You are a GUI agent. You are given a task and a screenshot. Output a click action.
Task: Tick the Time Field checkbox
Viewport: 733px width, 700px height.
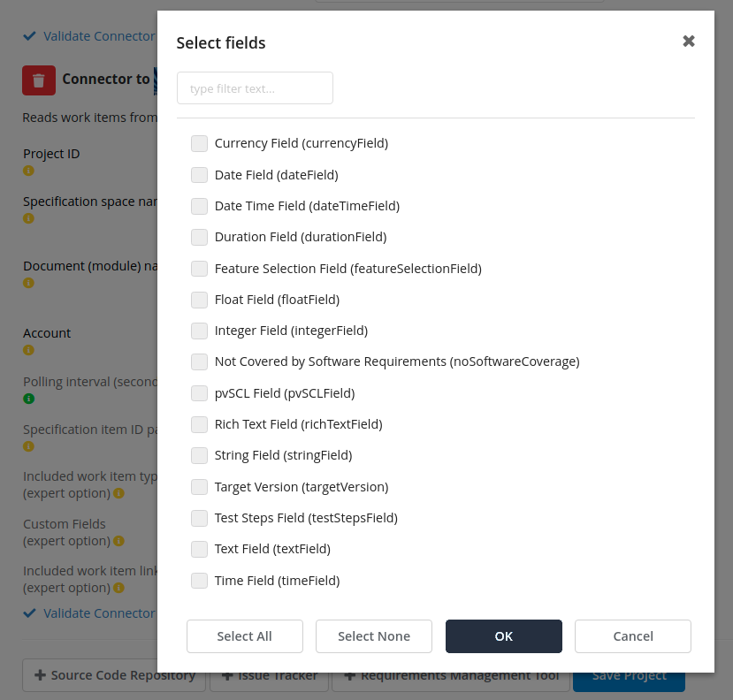click(x=199, y=581)
